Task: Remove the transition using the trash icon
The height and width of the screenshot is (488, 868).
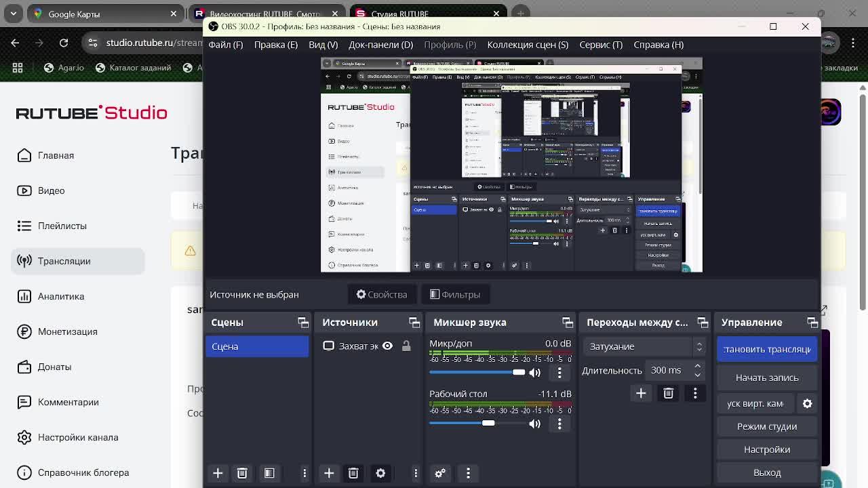Action: click(x=668, y=393)
